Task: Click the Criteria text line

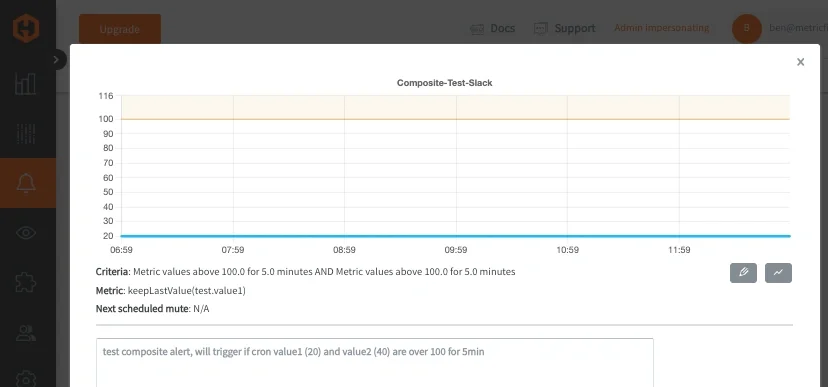Action: click(305, 272)
